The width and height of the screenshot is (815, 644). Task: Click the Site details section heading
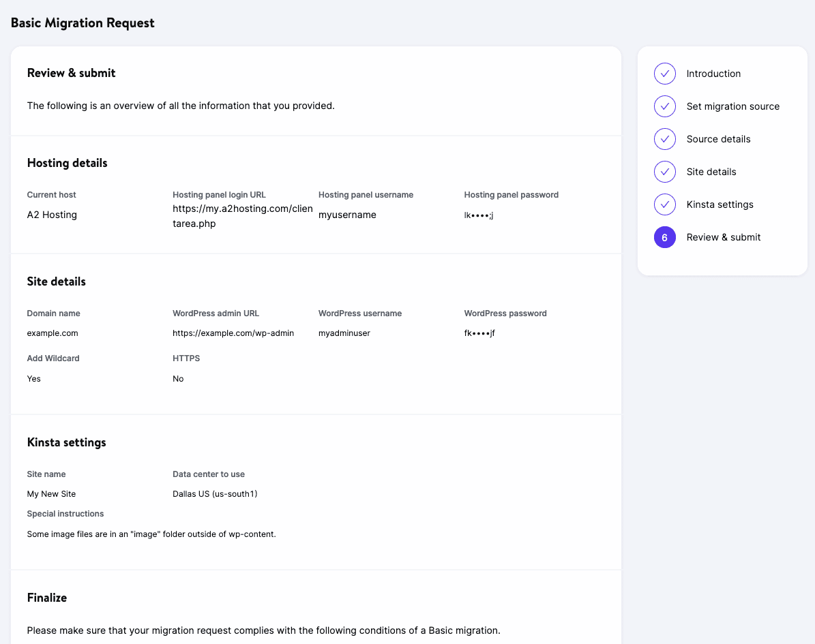56,281
